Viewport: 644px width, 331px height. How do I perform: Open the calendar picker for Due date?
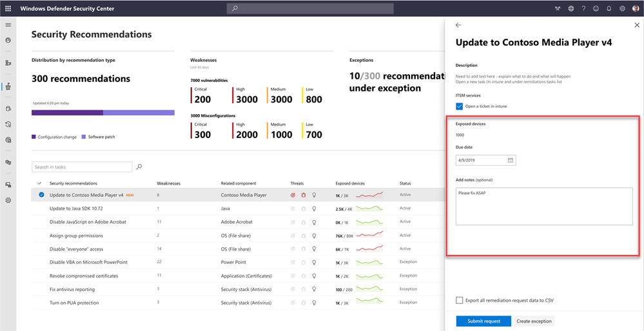point(511,161)
